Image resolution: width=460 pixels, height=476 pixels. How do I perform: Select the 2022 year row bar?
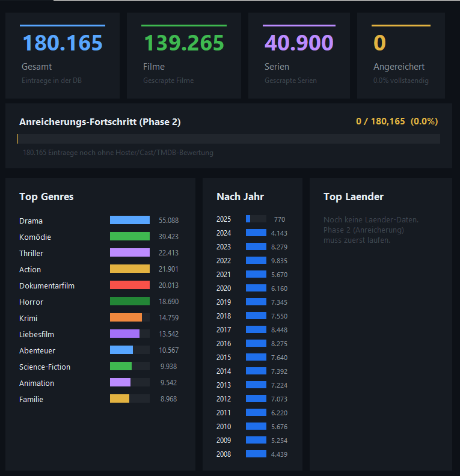pos(256,260)
